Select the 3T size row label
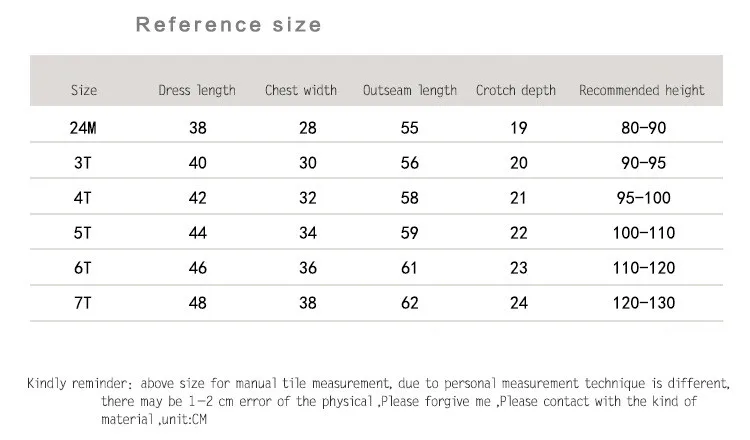Screen dimensions: 750x440 point(82,163)
